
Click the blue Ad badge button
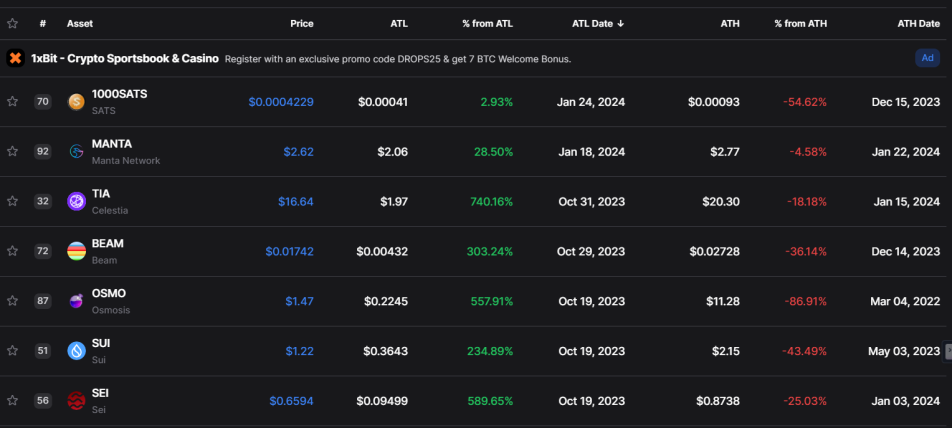[x=928, y=58]
